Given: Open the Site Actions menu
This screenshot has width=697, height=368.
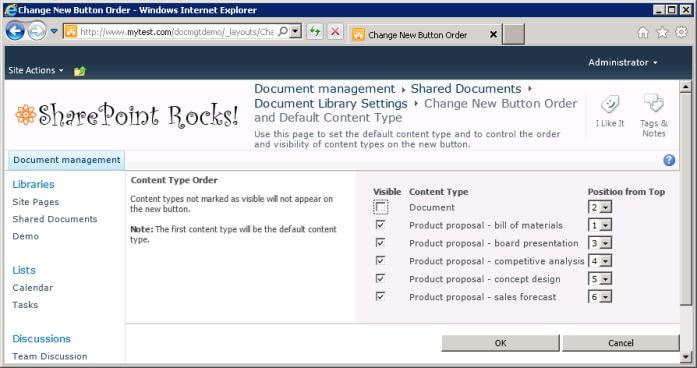Looking at the screenshot, I should click(36, 70).
